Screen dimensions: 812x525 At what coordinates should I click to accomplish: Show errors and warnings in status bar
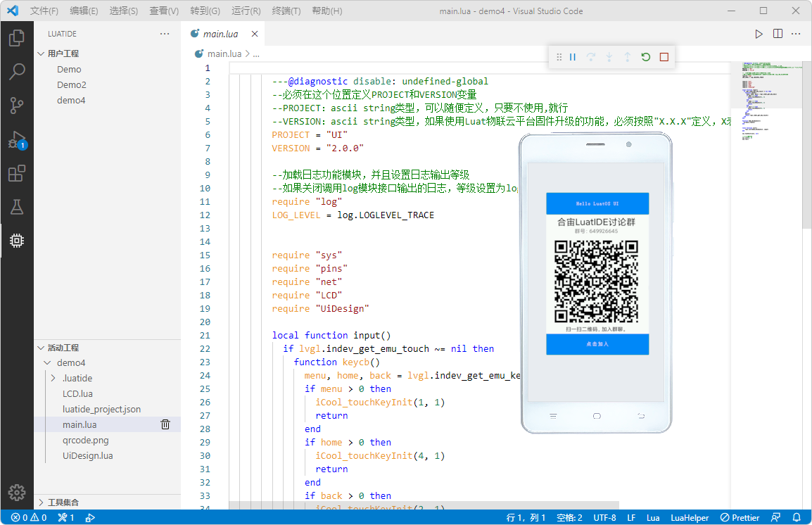coord(29,517)
